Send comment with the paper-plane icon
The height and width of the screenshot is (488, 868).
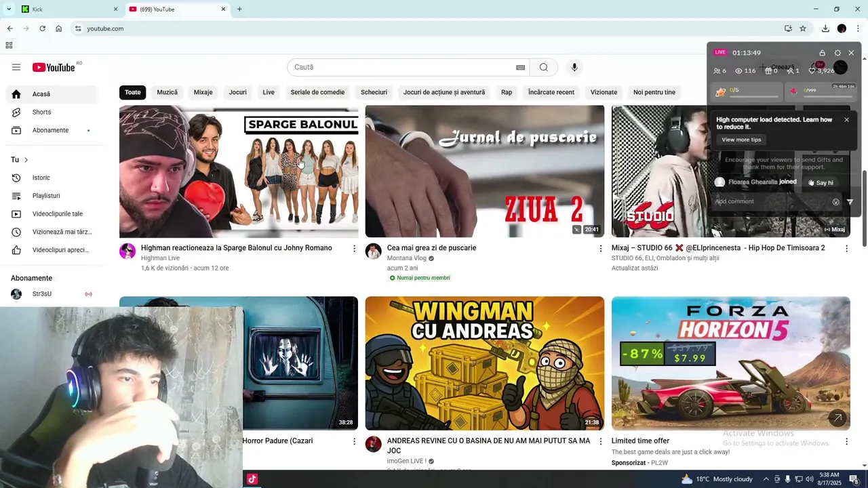pyautogui.click(x=850, y=201)
